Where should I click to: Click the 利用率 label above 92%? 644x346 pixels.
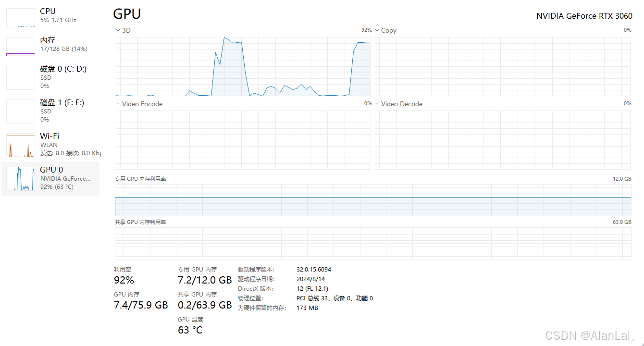click(x=123, y=270)
